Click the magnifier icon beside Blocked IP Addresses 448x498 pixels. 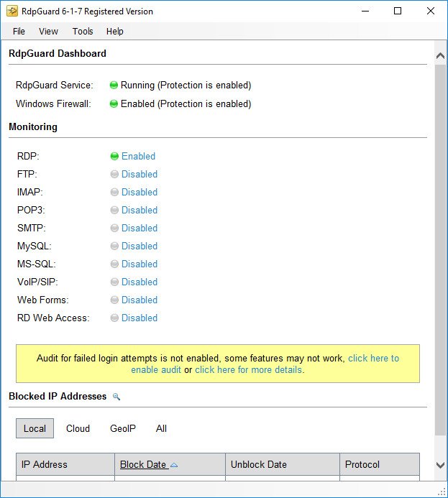click(x=116, y=397)
